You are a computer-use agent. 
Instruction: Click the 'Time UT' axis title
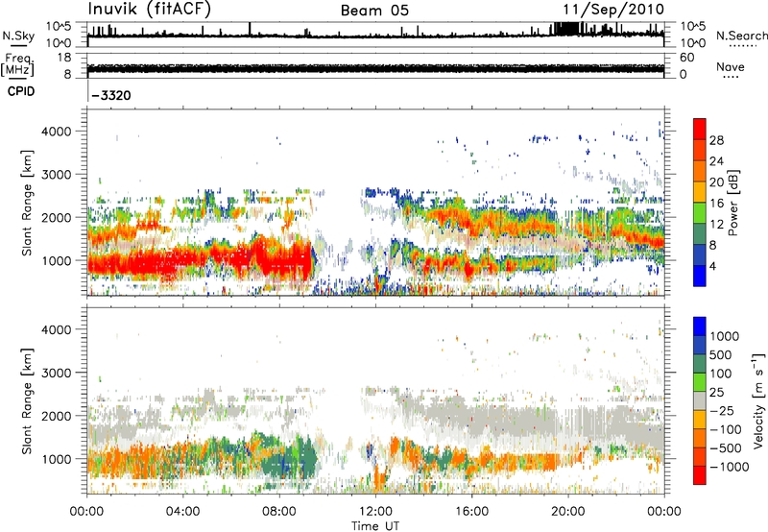click(x=375, y=526)
